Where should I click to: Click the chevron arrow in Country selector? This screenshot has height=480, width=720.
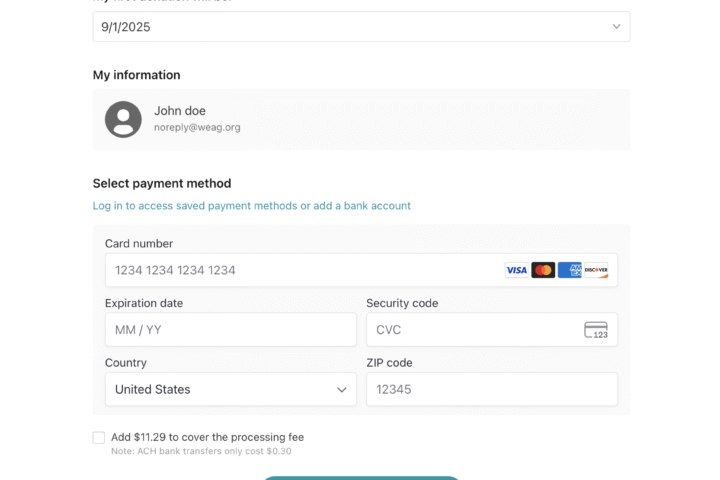point(342,390)
